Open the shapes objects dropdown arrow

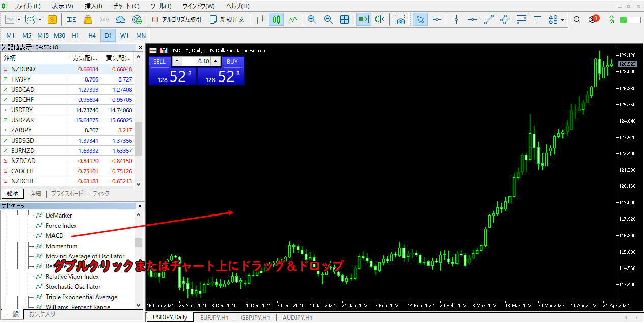point(562,20)
